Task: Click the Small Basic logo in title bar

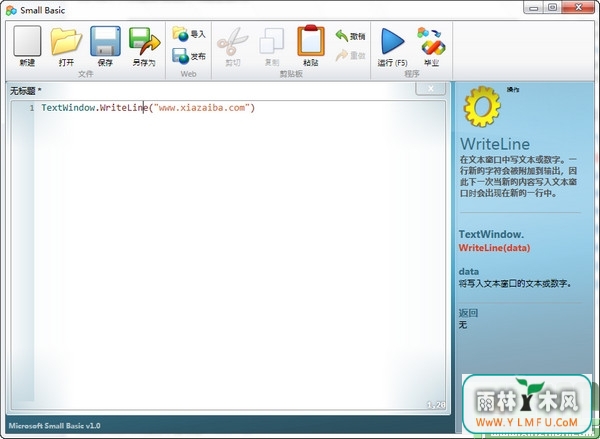Action: point(11,10)
